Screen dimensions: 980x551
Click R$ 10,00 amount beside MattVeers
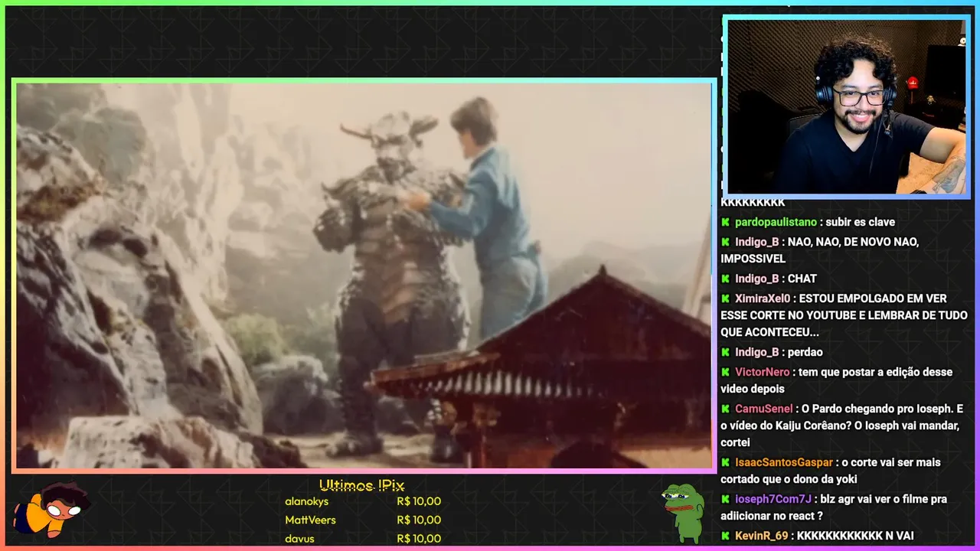[x=419, y=520]
